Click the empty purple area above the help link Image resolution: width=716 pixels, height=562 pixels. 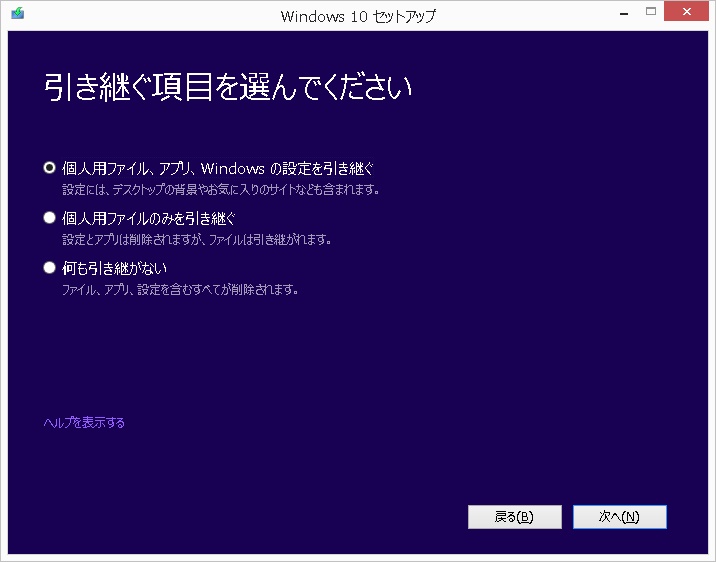(x=300, y=360)
